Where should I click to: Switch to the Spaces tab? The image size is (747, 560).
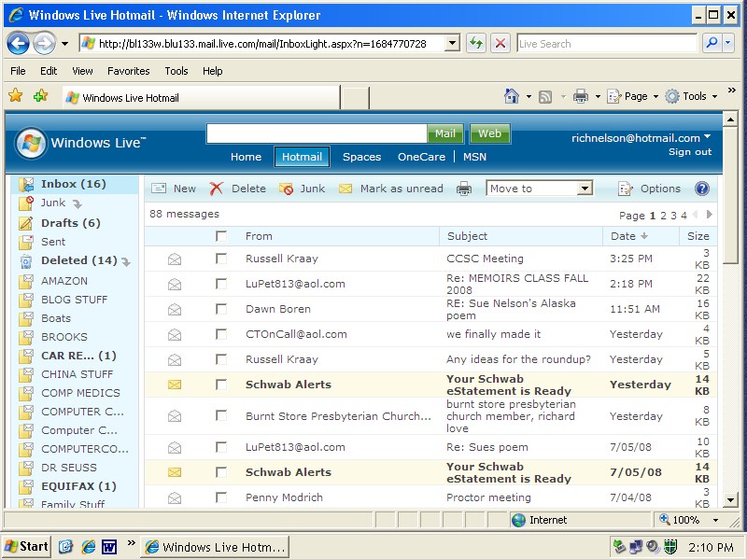point(362,156)
